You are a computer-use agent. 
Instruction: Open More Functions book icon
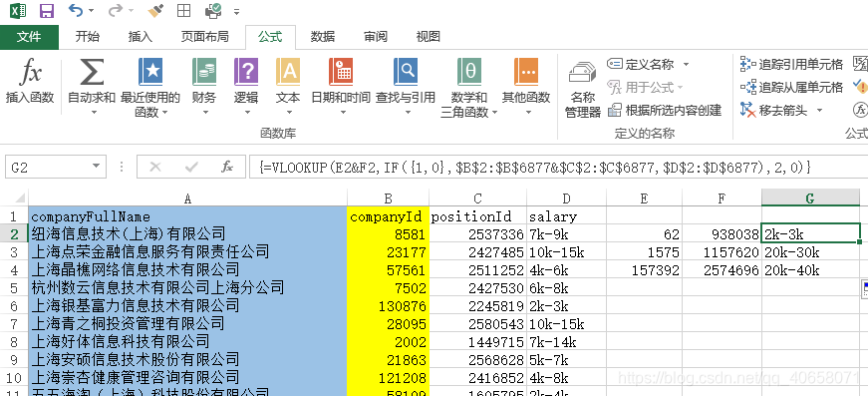click(526, 72)
